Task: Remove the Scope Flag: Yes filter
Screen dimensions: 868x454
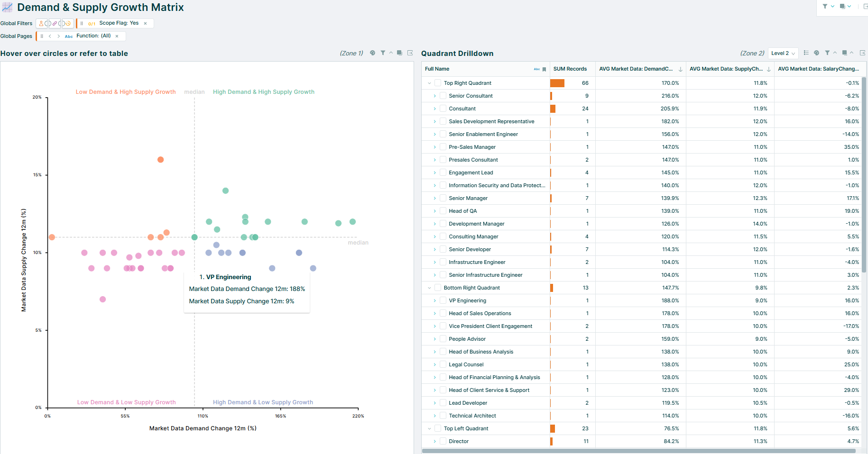Action: 145,23
